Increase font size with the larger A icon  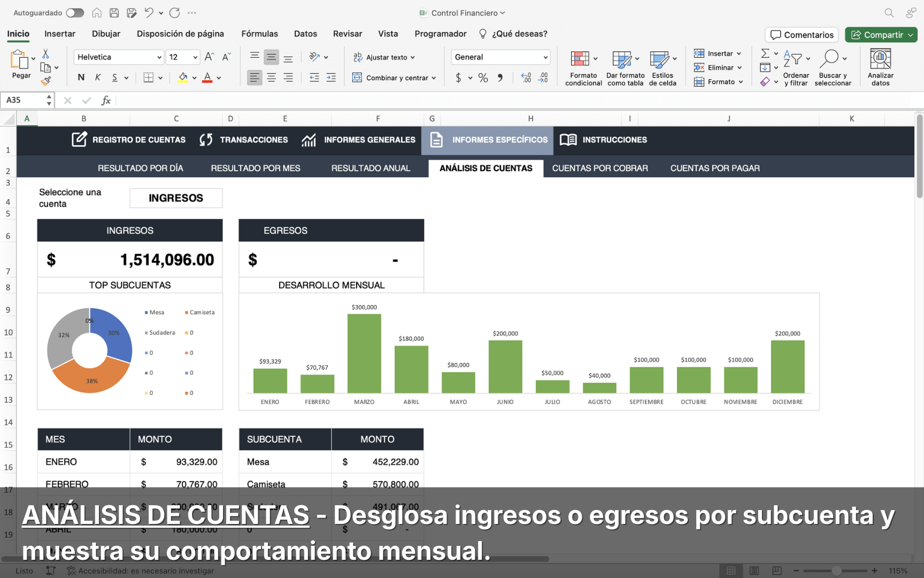pyautogui.click(x=209, y=57)
